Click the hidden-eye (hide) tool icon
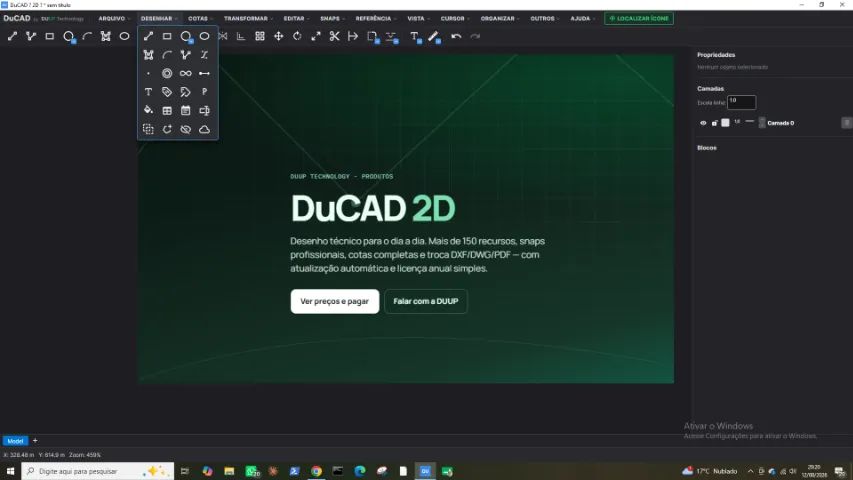This screenshot has height=480, width=853. click(186, 130)
